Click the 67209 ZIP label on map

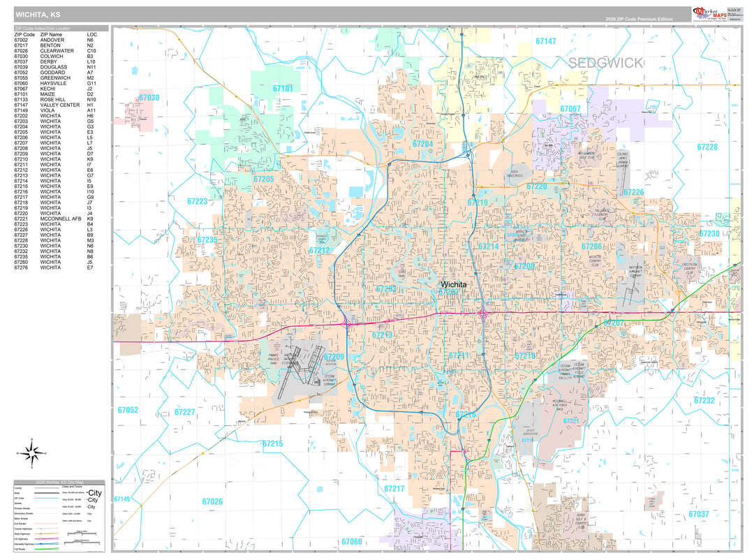[x=334, y=357]
